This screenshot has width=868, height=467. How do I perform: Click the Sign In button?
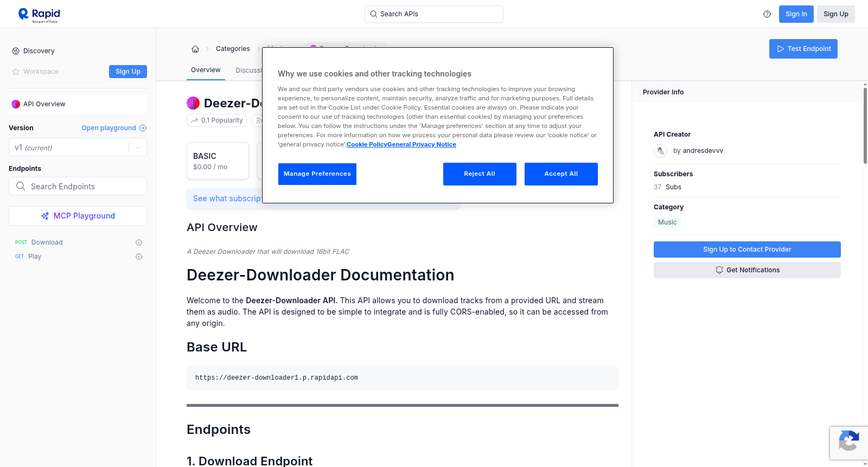coord(796,14)
